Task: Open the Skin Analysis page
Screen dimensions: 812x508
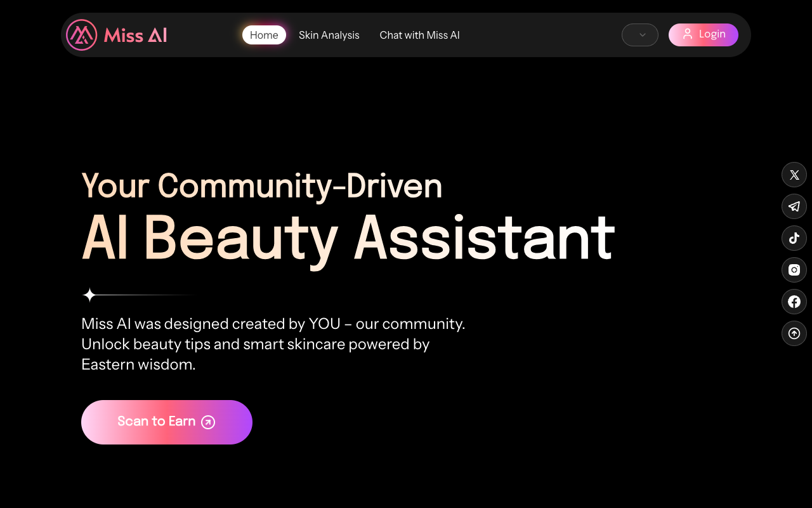Action: pyautogui.click(x=329, y=35)
